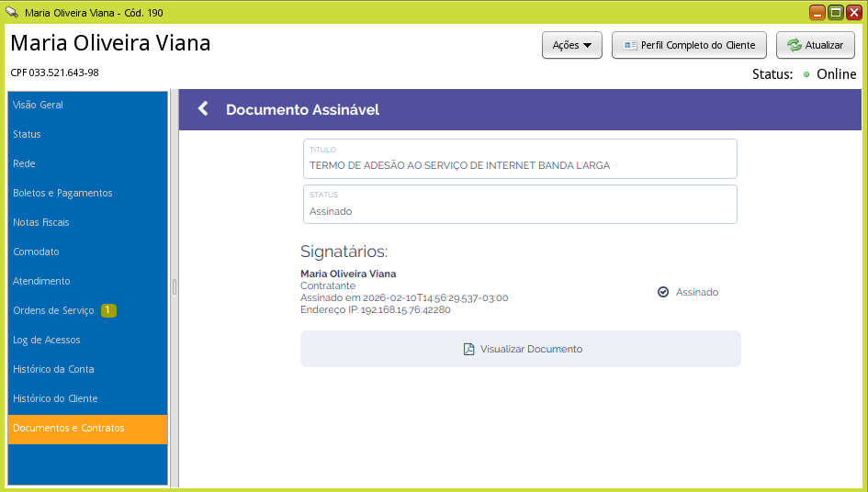This screenshot has width=868, height=492.
Task: Open Histórico do Cliente
Action: (x=87, y=398)
